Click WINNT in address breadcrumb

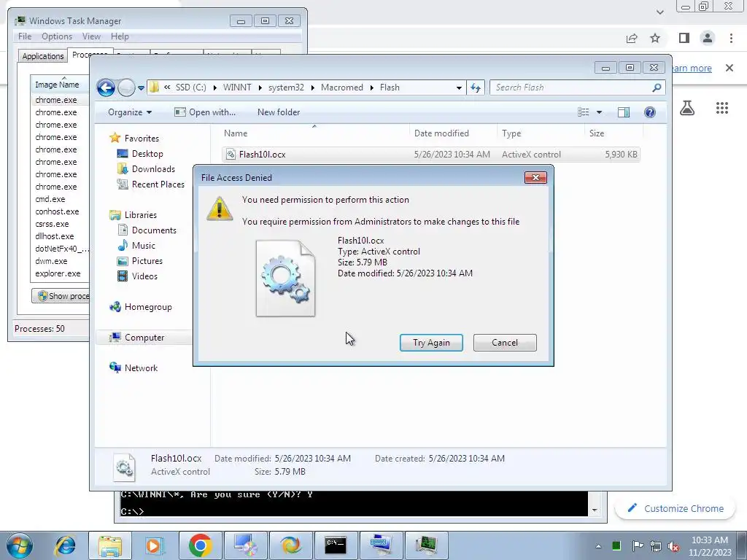(x=237, y=87)
